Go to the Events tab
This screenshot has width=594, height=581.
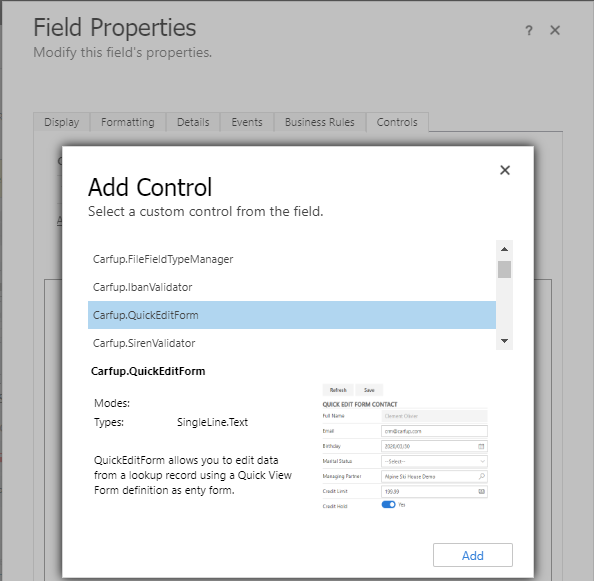point(247,122)
